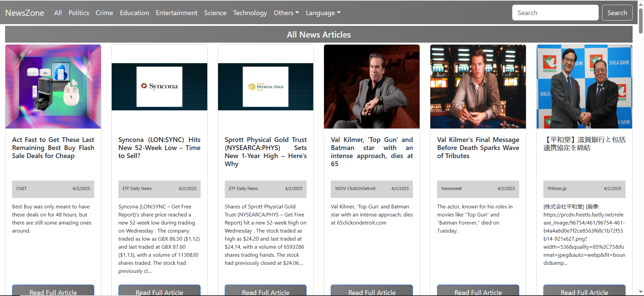Screen dimensions: 644x296
Task: Read Full Article for Val Kilmer dies at 65
Action: 372,290
